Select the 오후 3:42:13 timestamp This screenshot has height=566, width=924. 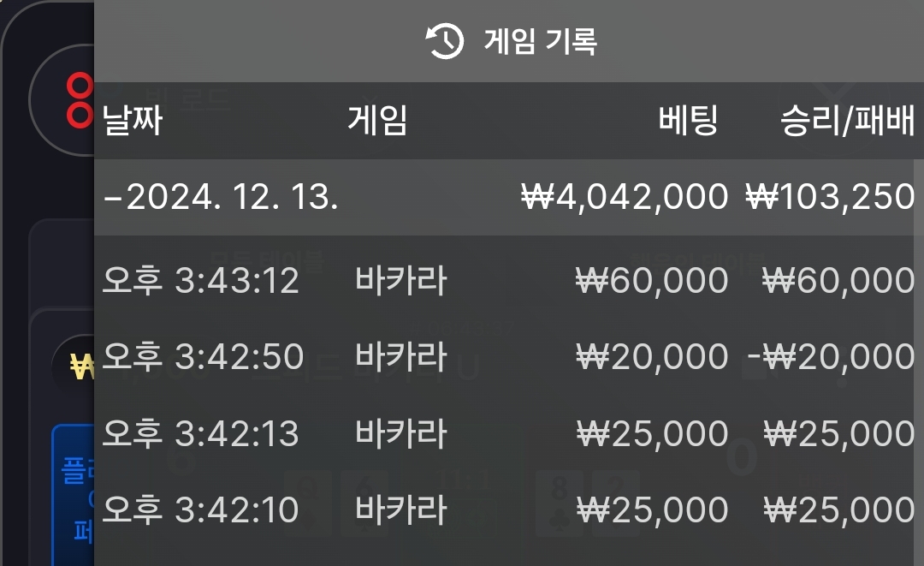coord(200,433)
